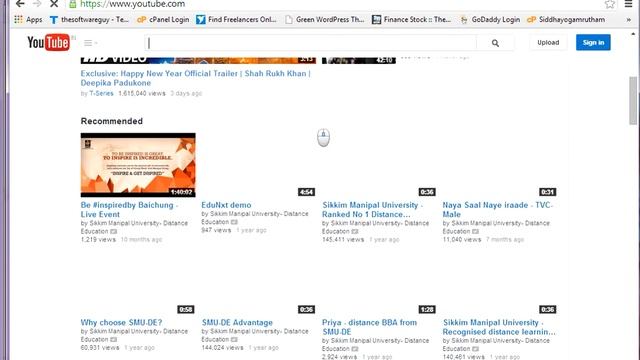Open Be #inspiredby Baichung Live Event title

129,209
